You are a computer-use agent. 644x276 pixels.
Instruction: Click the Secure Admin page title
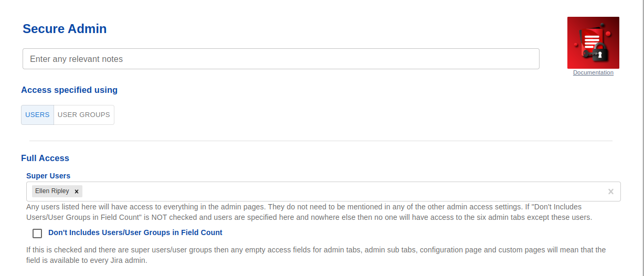(x=65, y=29)
